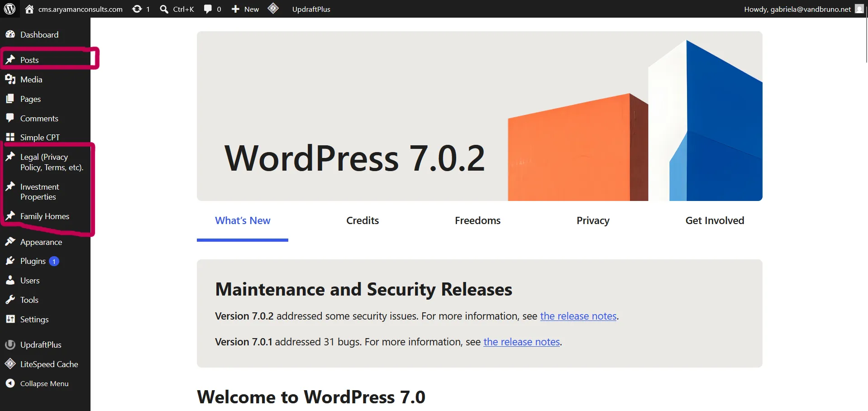
Task: Click the Media library icon
Action: [10, 79]
